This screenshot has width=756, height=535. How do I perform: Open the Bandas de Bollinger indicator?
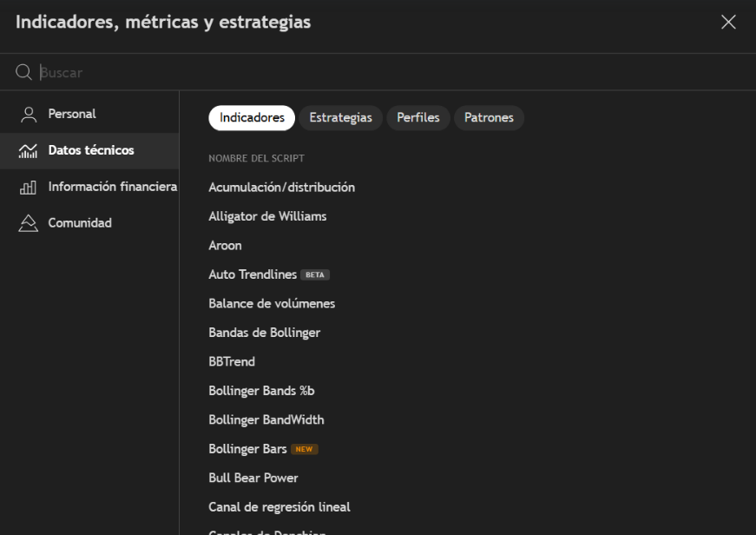264,333
